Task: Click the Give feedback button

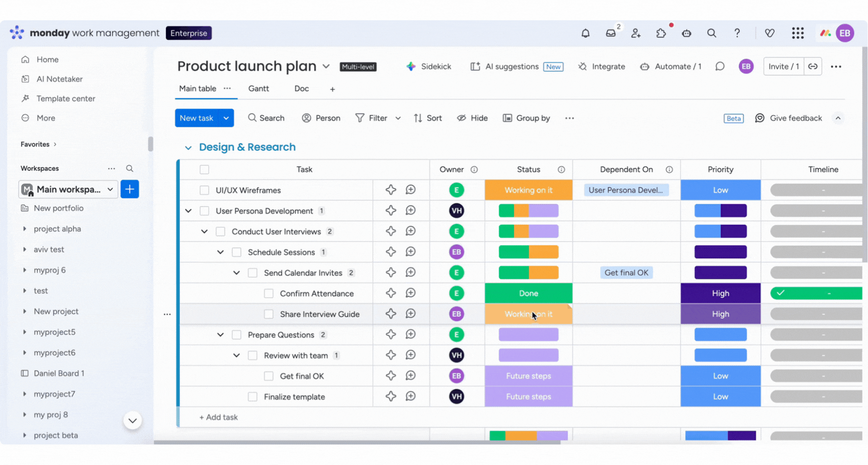Action: tap(789, 118)
